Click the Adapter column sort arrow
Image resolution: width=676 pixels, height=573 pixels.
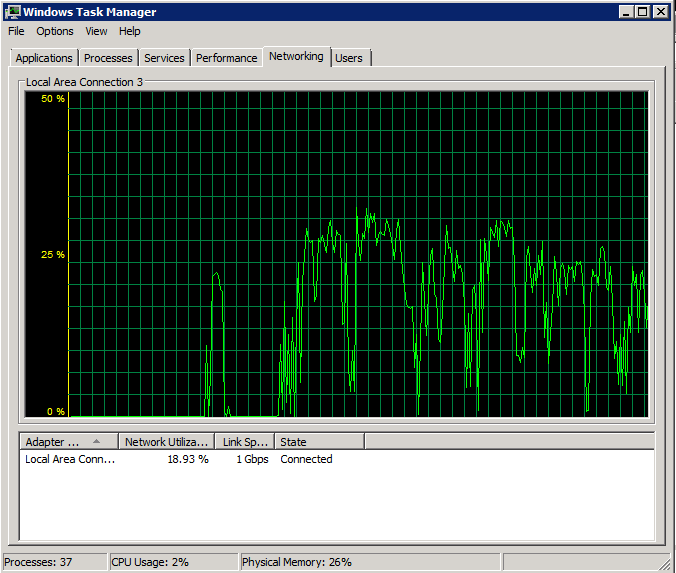pyautogui.click(x=97, y=441)
